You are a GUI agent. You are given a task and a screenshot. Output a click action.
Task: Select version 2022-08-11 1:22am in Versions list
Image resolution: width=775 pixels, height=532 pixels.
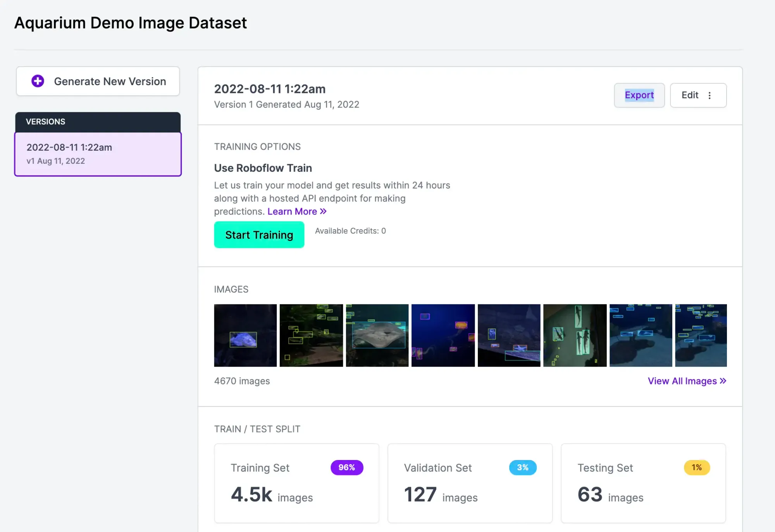pos(98,154)
